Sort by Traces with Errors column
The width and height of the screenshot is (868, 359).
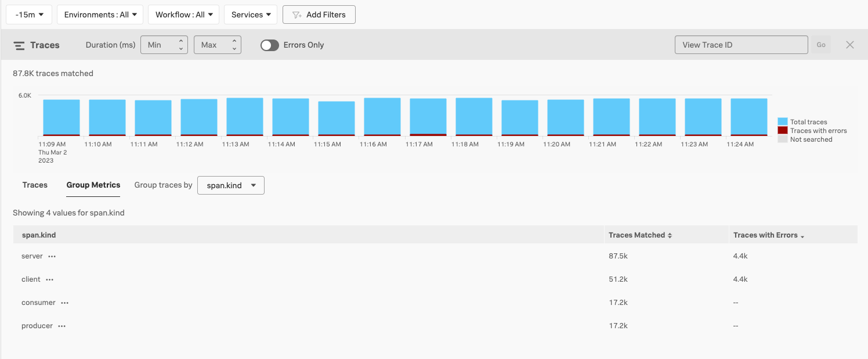click(x=769, y=235)
